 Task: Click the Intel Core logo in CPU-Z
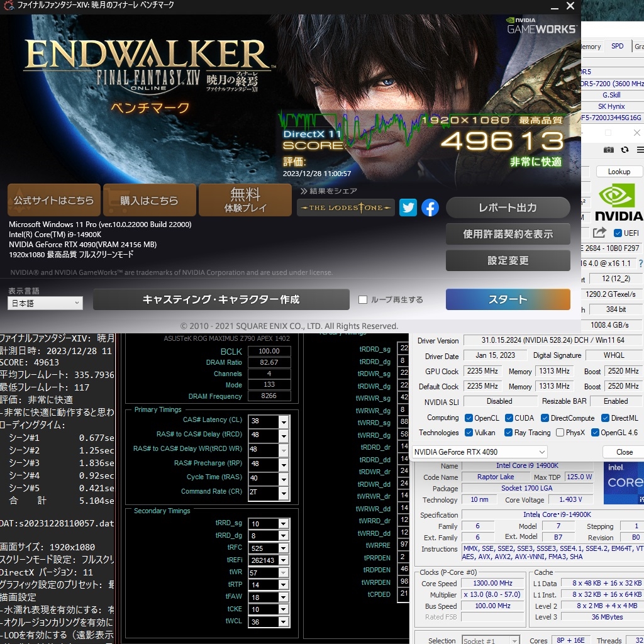tap(624, 482)
